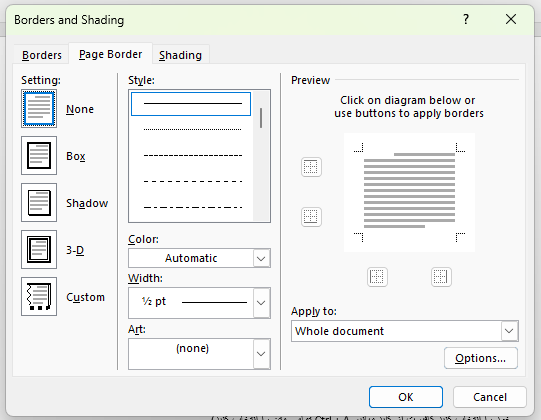Image resolution: width=541 pixels, height=420 pixels.
Task: Click the Options... button
Action: [x=481, y=358]
